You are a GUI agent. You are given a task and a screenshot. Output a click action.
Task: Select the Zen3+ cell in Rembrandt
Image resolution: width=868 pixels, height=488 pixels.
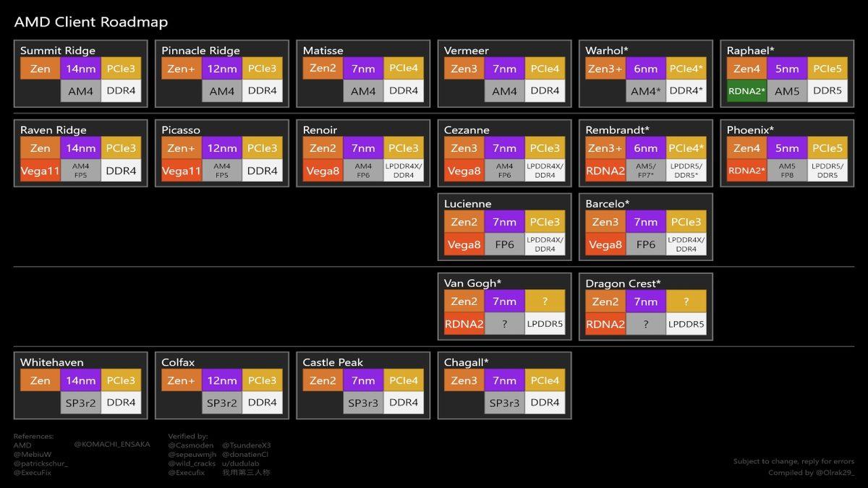pos(605,148)
